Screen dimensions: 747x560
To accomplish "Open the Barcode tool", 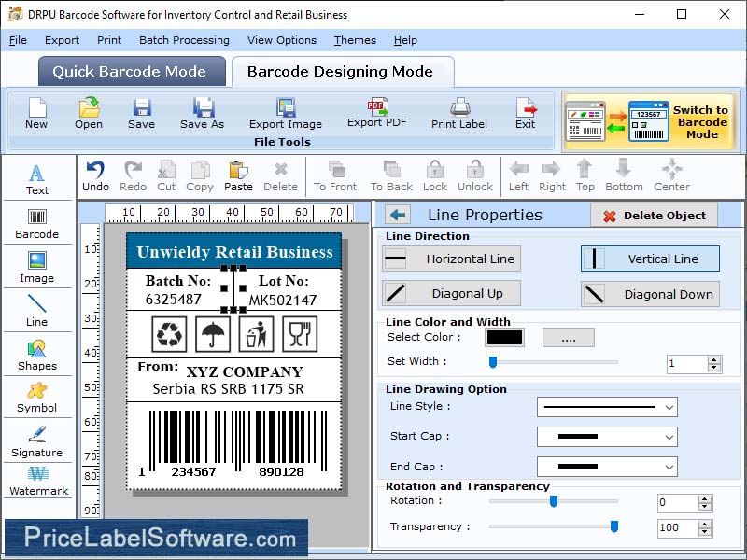I will (37, 222).
